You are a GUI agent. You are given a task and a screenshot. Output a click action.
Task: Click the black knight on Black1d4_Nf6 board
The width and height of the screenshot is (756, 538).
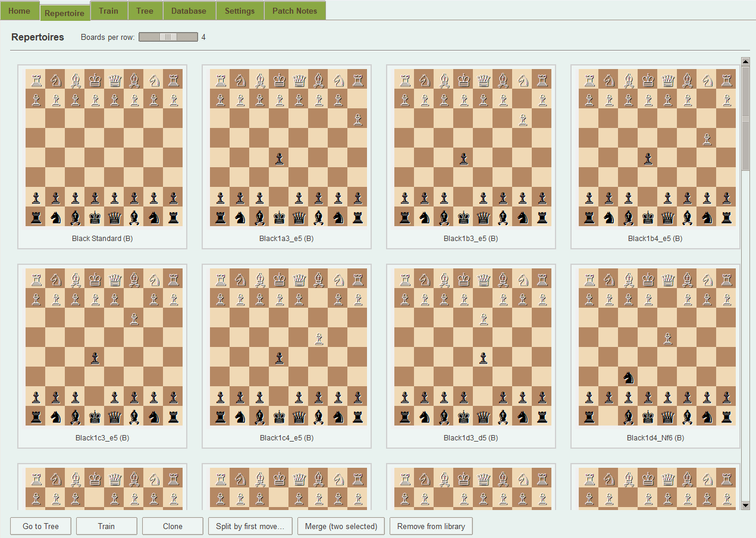pyautogui.click(x=628, y=377)
